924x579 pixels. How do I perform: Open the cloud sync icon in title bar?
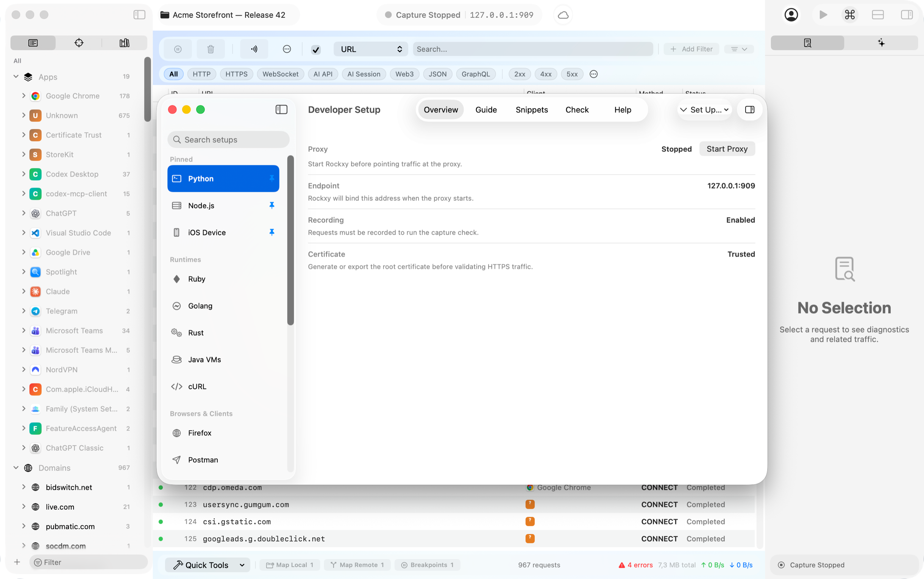pos(563,15)
